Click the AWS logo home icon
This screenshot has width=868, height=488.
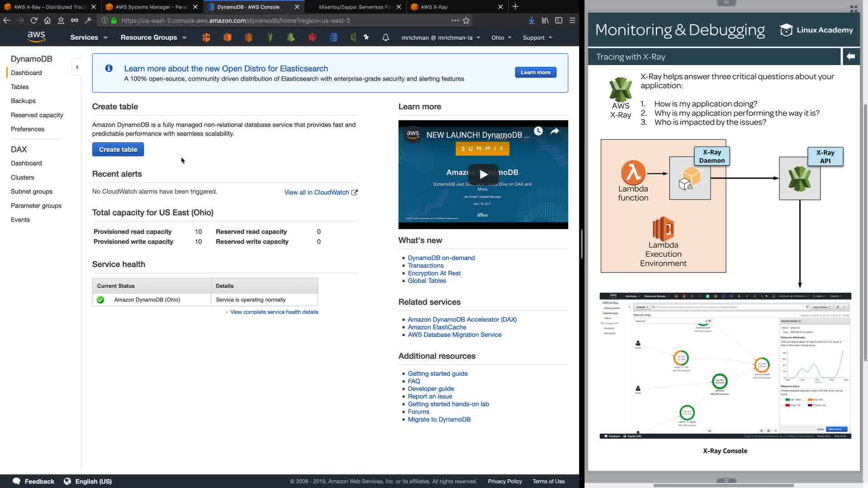tap(36, 37)
